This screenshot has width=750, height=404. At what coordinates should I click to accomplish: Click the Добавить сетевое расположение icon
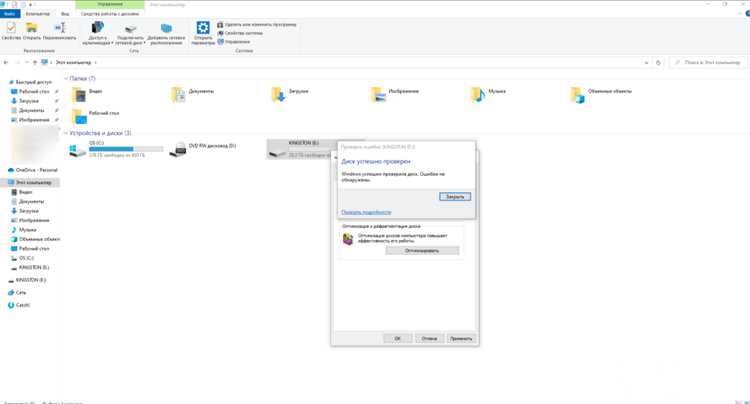tap(166, 28)
